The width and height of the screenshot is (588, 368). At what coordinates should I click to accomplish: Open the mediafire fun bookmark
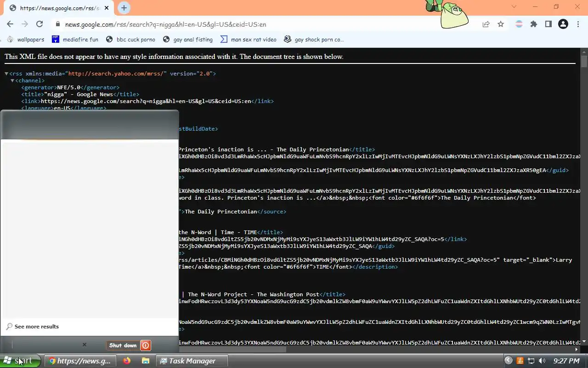tap(75, 40)
